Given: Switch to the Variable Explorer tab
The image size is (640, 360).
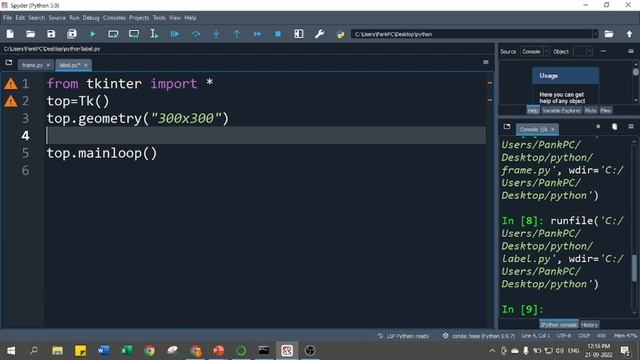Looking at the screenshot, I should [561, 110].
